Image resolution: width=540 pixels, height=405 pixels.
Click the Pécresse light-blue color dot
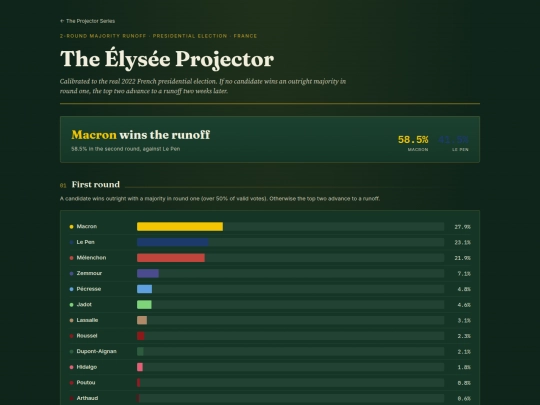[x=72, y=289]
